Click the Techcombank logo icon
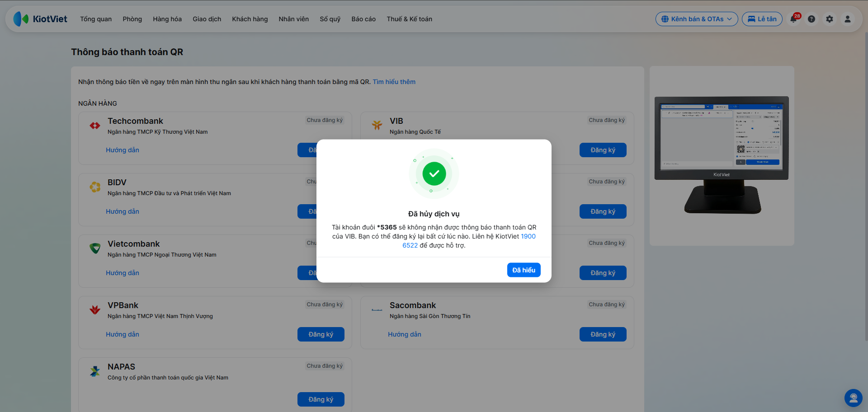868x412 pixels. pos(95,126)
